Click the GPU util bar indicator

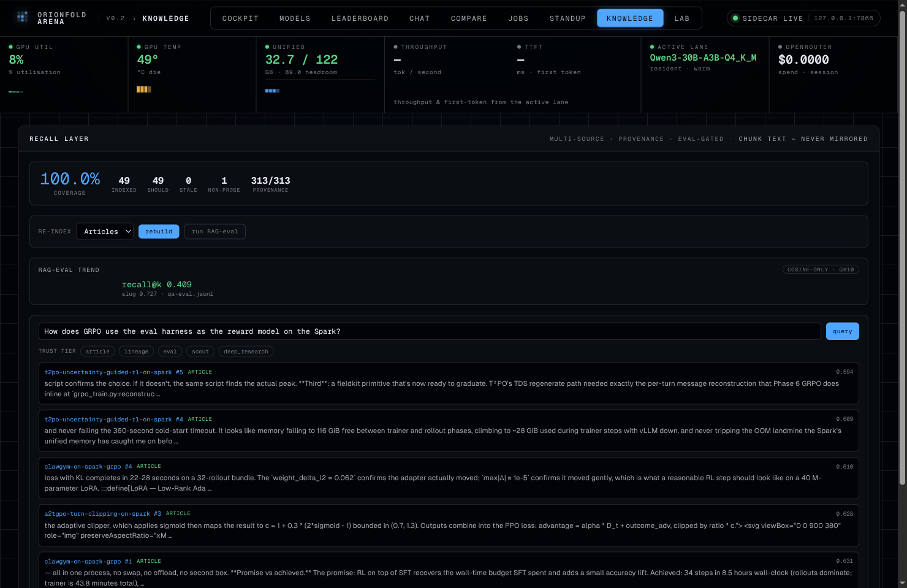click(16, 92)
